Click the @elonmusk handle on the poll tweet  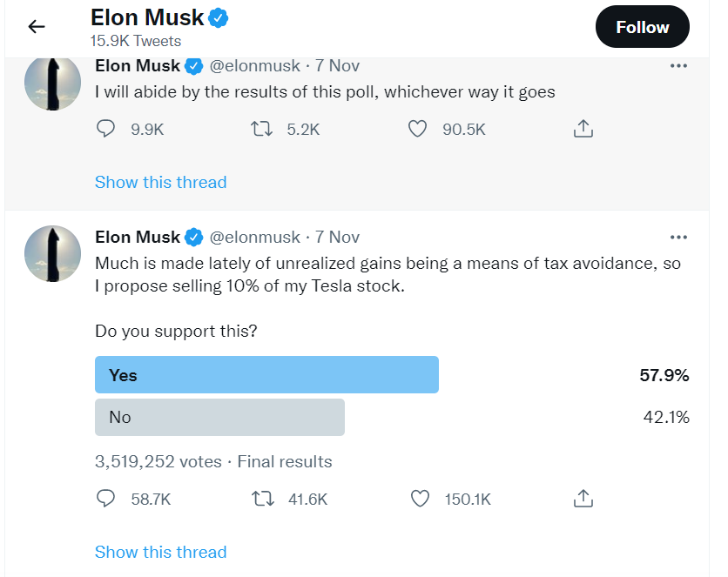tap(254, 237)
